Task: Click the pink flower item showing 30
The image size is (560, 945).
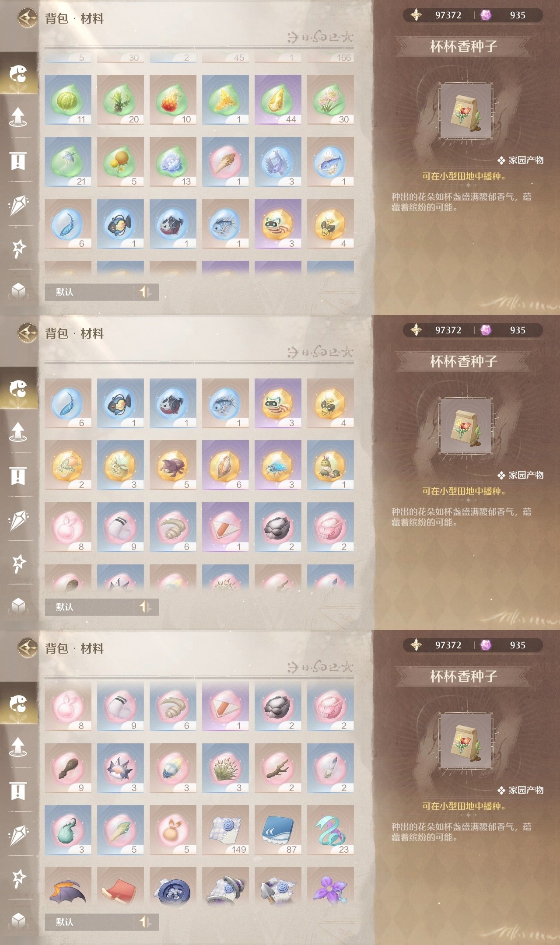Action: tap(330, 100)
